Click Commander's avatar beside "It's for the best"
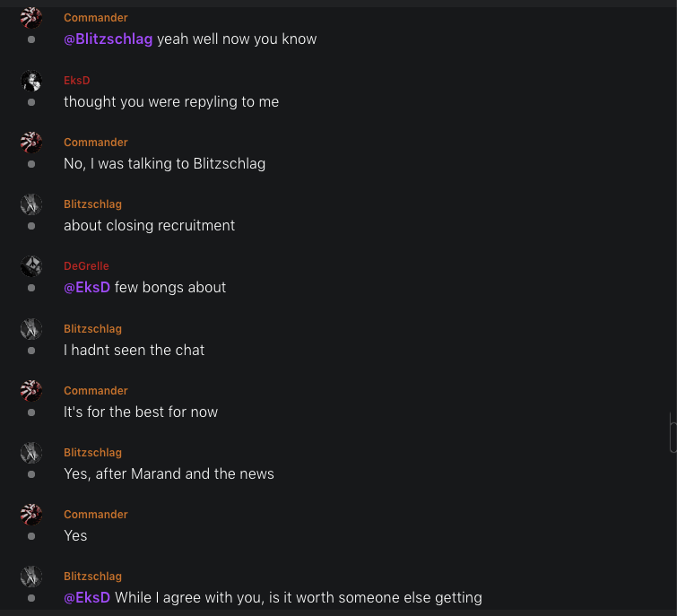 31,391
